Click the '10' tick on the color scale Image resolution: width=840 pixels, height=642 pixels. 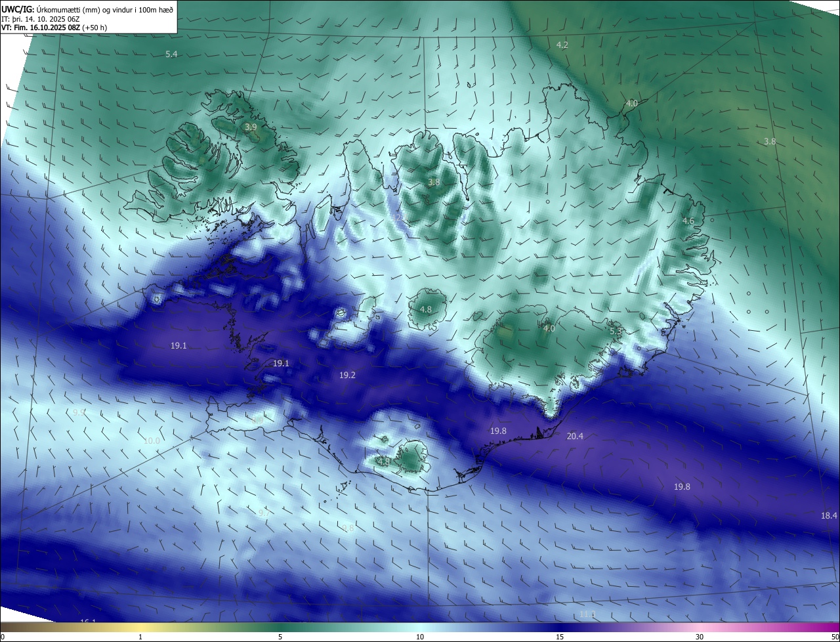click(420, 637)
